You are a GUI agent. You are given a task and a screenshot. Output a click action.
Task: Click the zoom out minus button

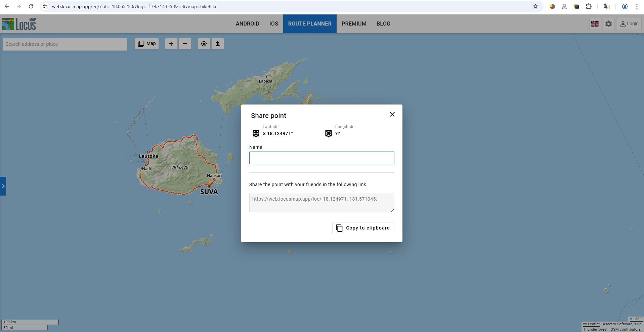185,44
